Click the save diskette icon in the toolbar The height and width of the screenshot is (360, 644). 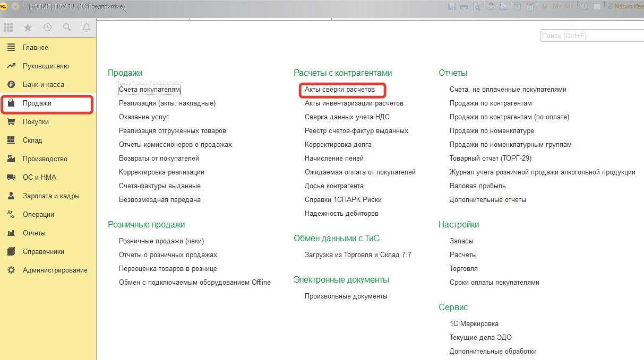(x=452, y=6)
